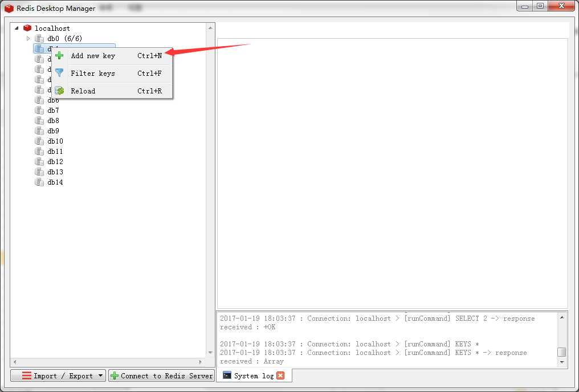
Task: Click refresh icon beside Reload
Action: coord(59,91)
